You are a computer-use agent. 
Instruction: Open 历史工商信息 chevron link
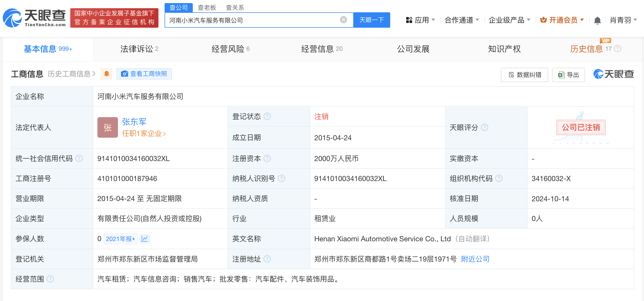tap(72, 74)
